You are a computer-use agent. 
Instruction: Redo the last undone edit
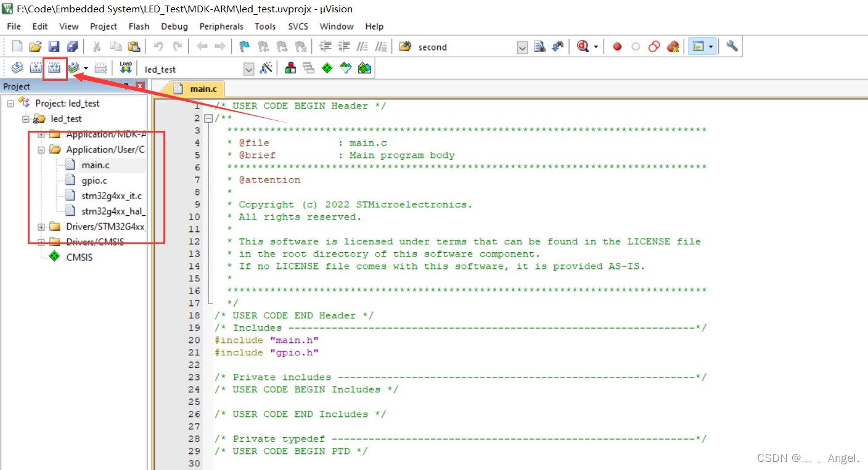[x=177, y=46]
